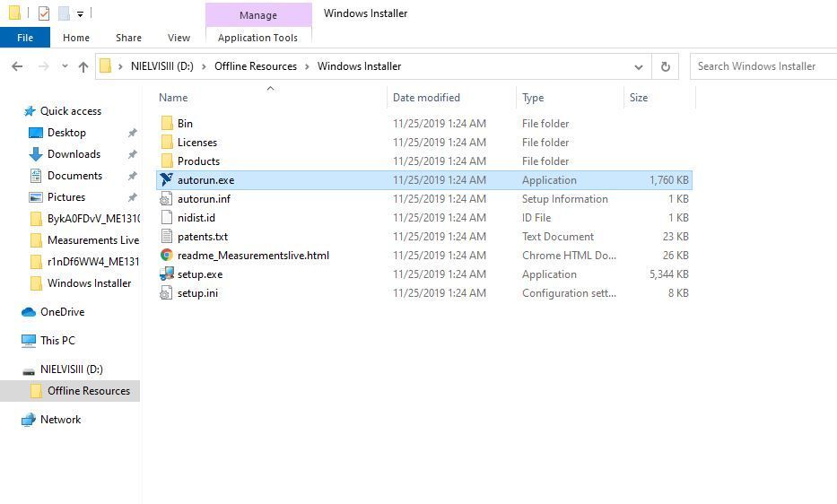Open the address bar history dropdown
The height and width of the screenshot is (504, 837).
point(639,66)
